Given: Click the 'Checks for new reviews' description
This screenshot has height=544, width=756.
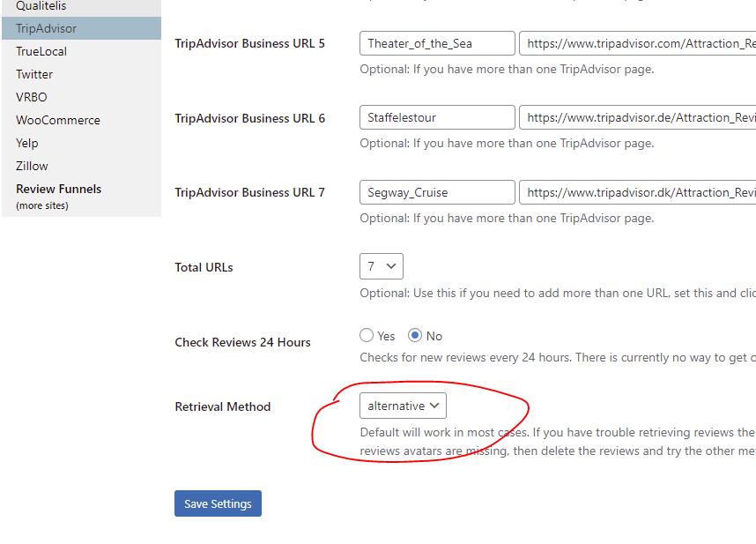Looking at the screenshot, I should point(558,357).
